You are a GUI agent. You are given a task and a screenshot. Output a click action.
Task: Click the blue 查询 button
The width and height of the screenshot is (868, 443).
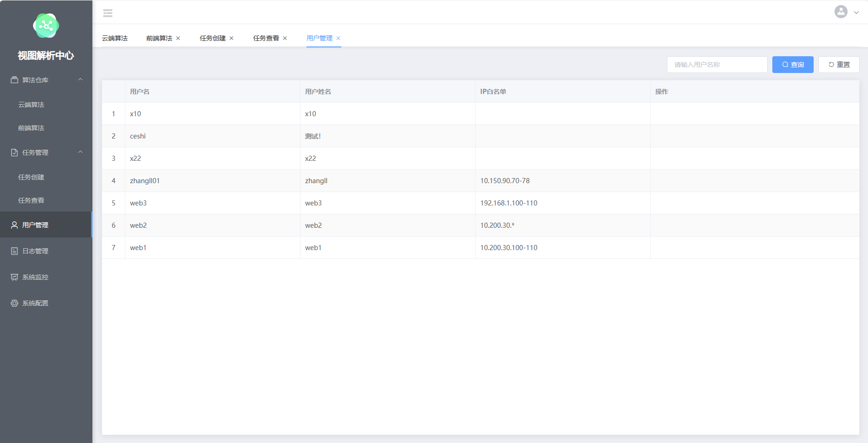tap(793, 65)
